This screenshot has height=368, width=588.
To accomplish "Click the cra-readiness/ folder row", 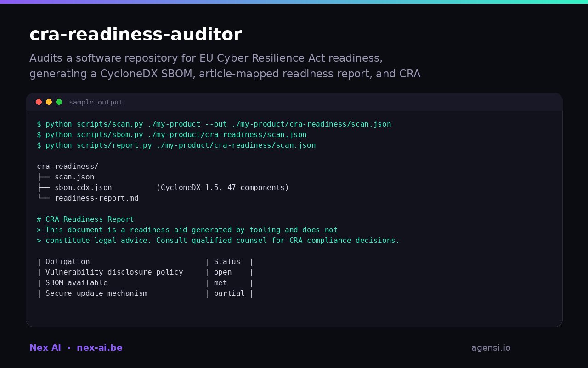I will [x=68, y=167].
